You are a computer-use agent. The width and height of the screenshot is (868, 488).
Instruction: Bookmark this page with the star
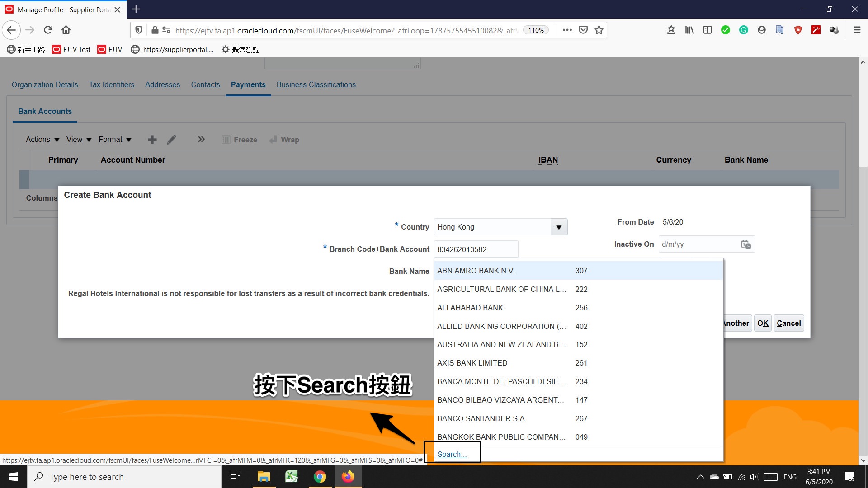(599, 30)
